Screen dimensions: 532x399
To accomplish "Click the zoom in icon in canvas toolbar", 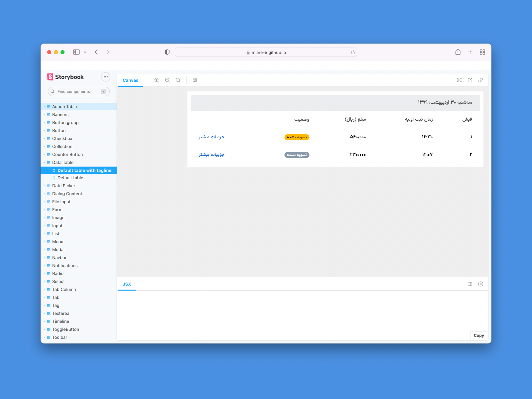I will 157,80.
